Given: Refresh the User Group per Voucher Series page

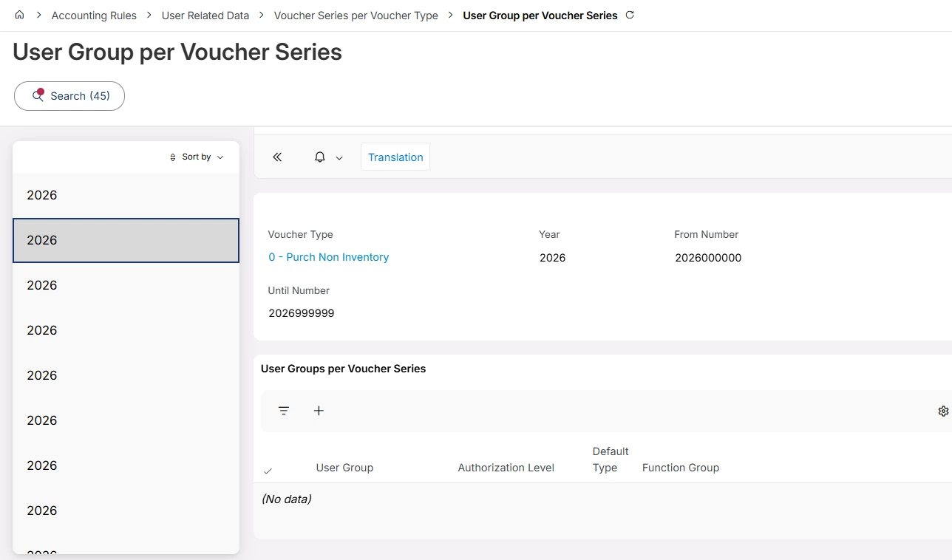Looking at the screenshot, I should (630, 15).
